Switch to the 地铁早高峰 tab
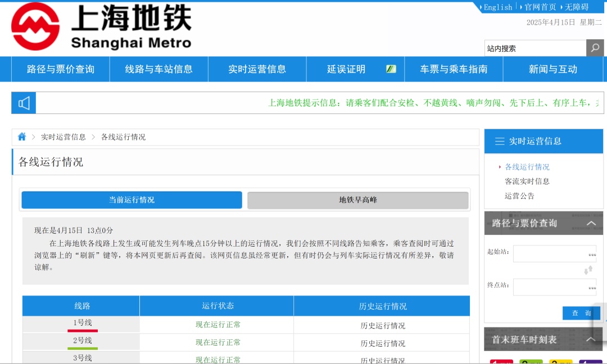This screenshot has width=607, height=364. (x=358, y=200)
